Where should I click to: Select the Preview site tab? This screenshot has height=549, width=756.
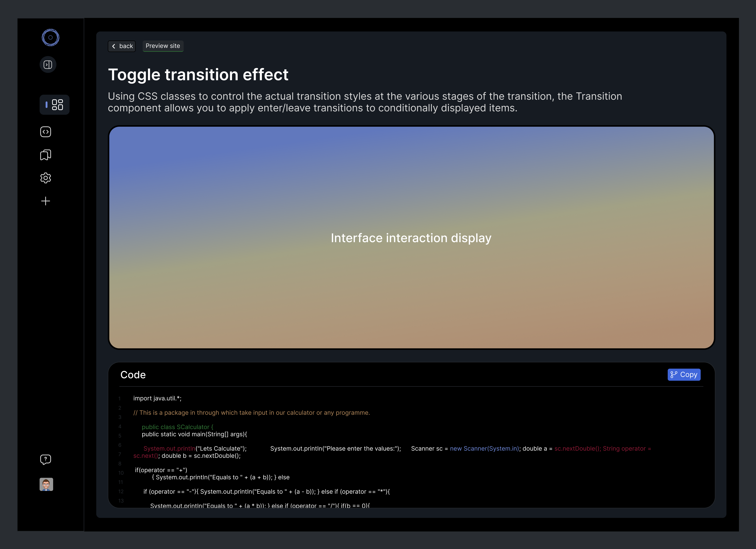(x=163, y=46)
